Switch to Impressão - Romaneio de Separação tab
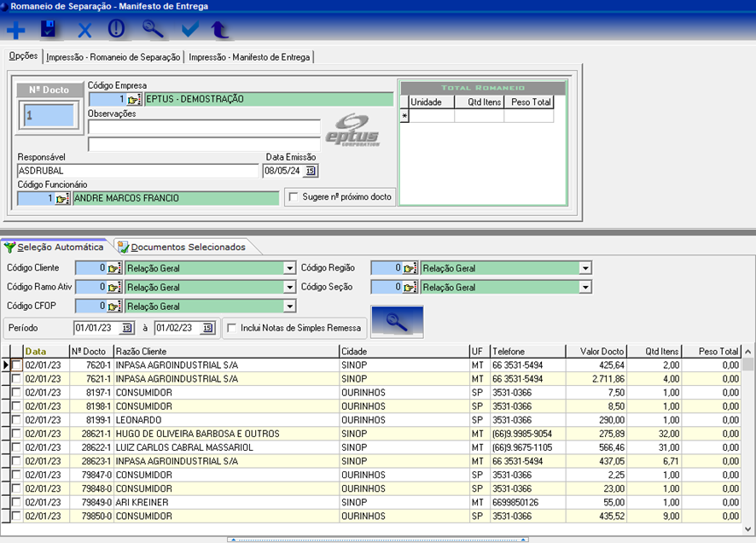Image resolution: width=756 pixels, height=543 pixels. [x=113, y=57]
